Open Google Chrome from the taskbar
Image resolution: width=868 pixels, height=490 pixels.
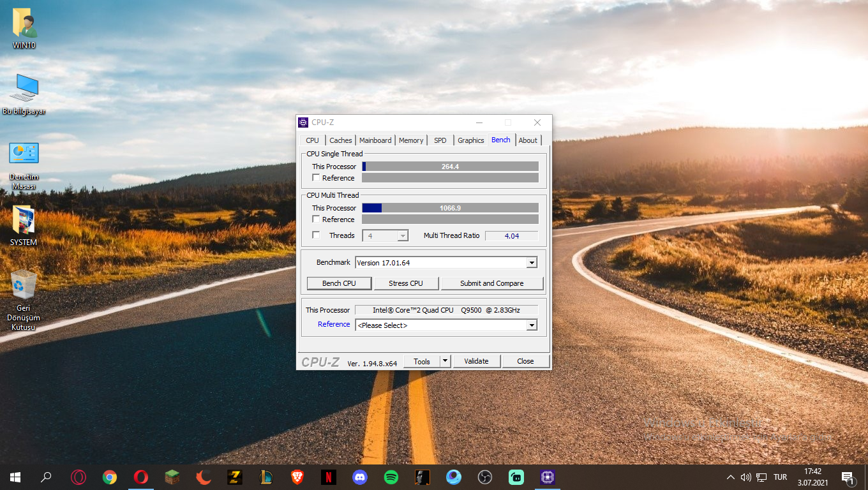click(110, 477)
